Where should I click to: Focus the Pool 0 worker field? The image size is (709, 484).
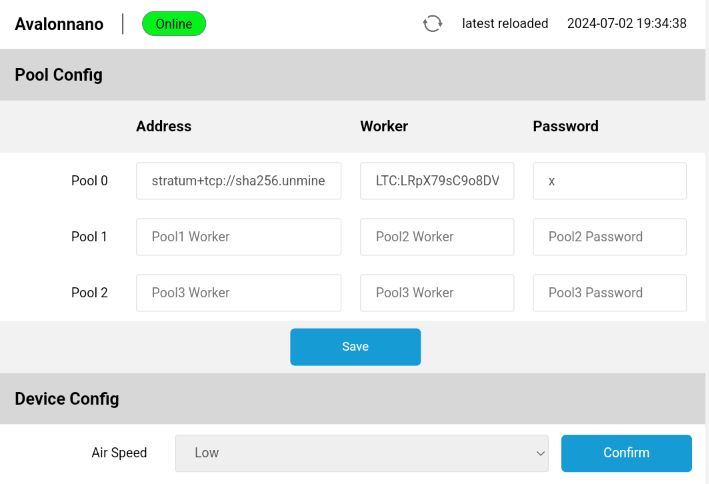coord(437,181)
